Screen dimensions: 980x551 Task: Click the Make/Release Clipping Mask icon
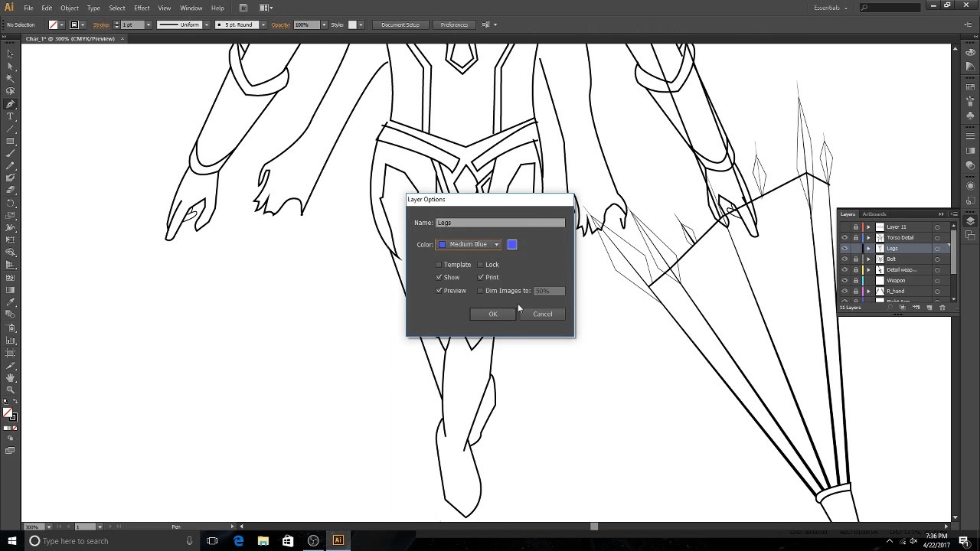(x=902, y=308)
